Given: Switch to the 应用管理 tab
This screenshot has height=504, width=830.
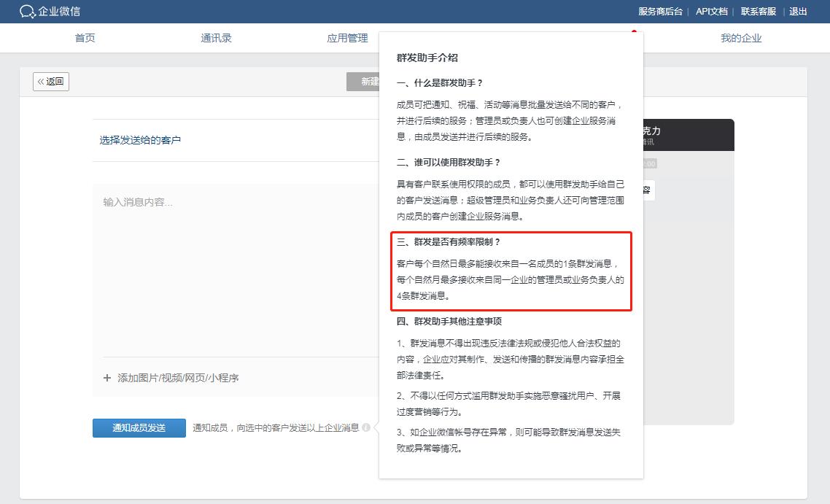Looking at the screenshot, I should 348,38.
